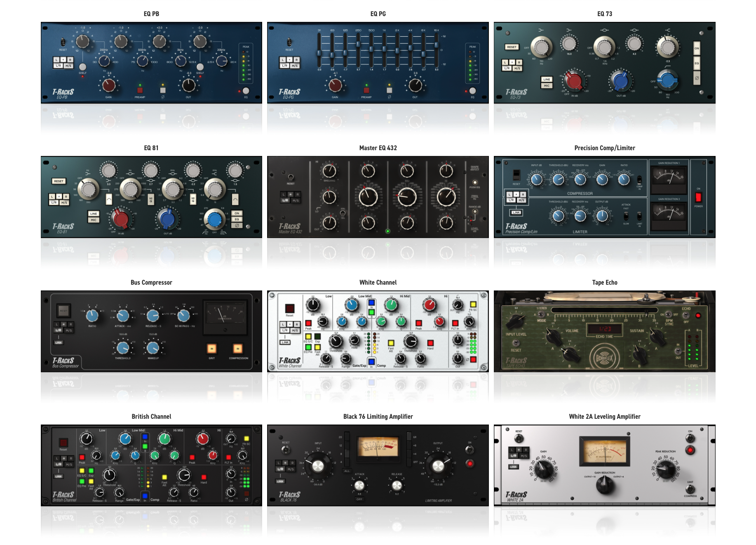The width and height of the screenshot is (756, 545).
Task: Flip the RESET switch on Master EQ 432
Action: click(291, 177)
